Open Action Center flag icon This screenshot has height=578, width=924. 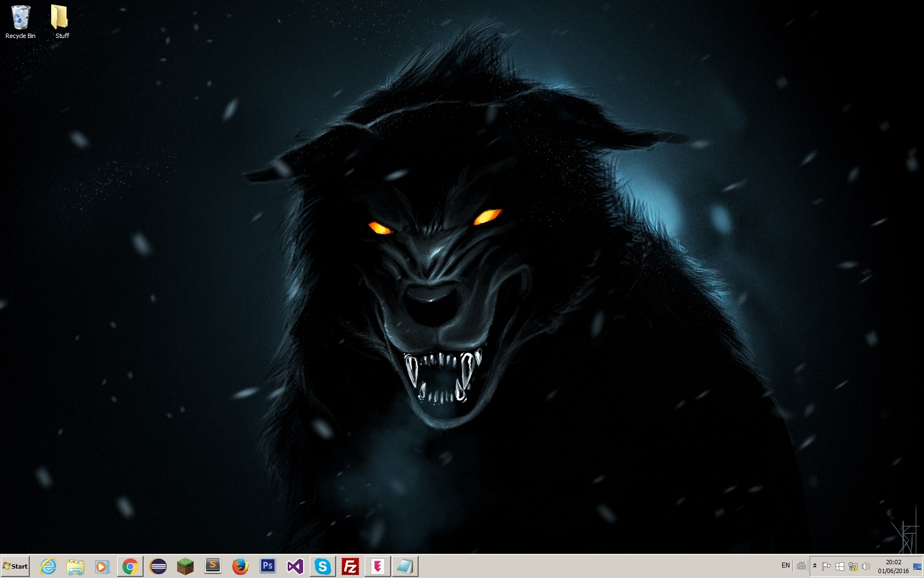coord(826,566)
